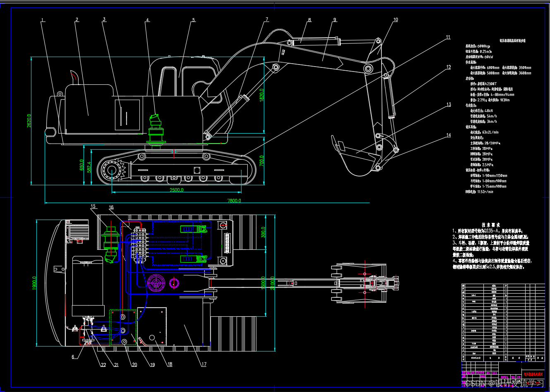
Task: Select the 1900.0 top-view width dimension
Action: click(34, 283)
